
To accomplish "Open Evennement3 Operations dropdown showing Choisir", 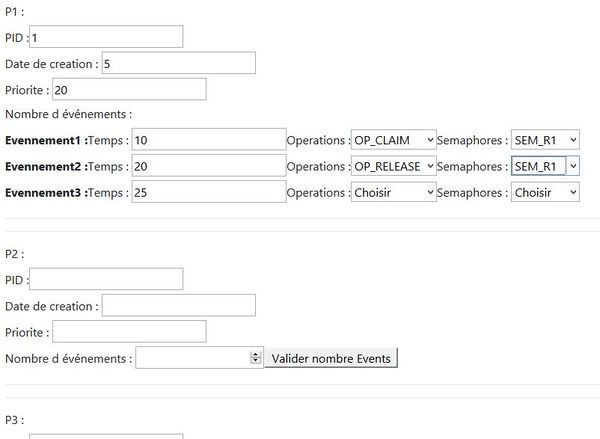I will click(x=393, y=191).
